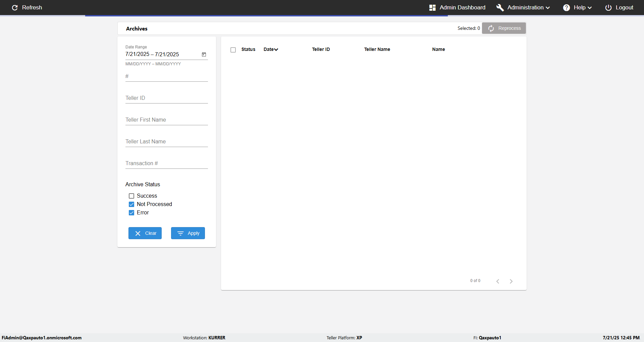Open the Admin Dashboard grid icon

coord(432,7)
